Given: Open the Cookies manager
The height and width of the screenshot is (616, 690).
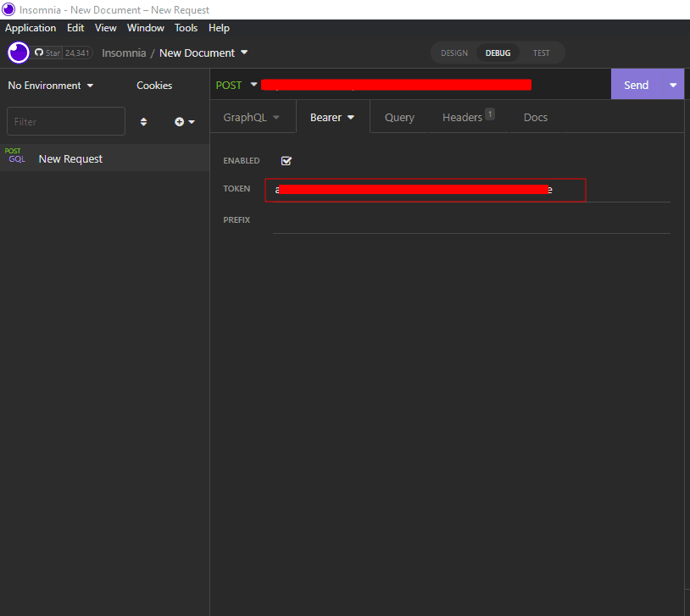Looking at the screenshot, I should 154,86.
